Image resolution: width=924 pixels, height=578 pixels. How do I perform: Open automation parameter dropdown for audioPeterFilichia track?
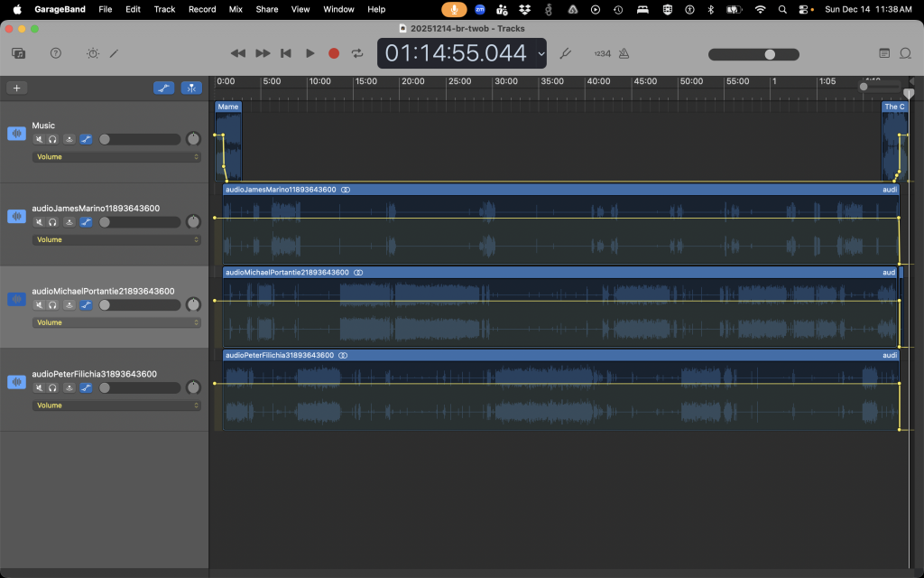[x=116, y=406]
